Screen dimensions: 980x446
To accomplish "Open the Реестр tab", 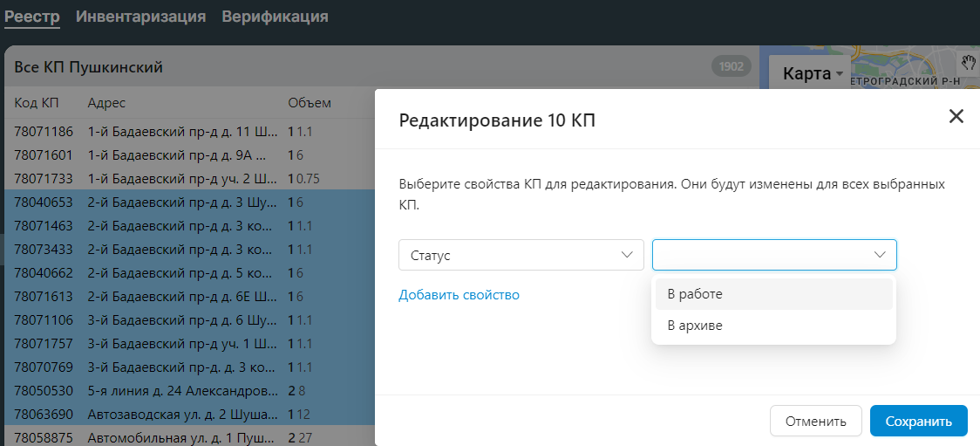I will (32, 17).
